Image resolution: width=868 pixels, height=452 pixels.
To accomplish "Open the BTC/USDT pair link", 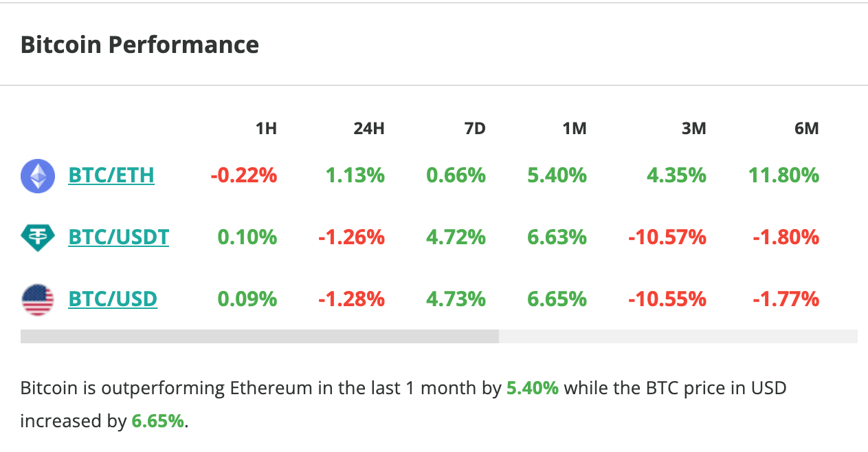I will click(x=119, y=237).
